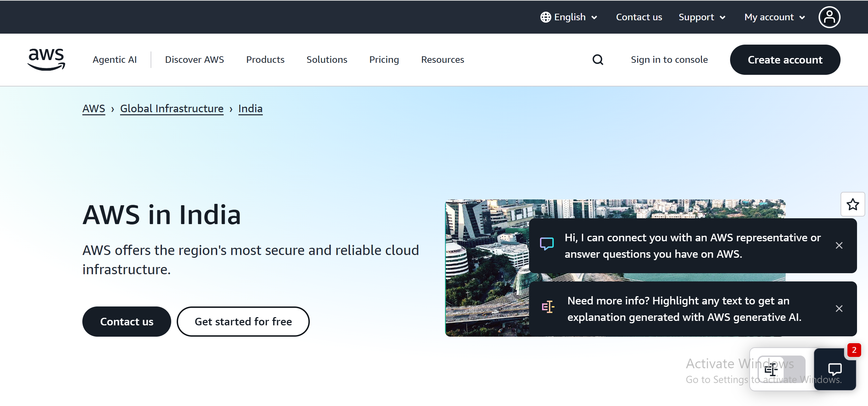Click Contact us in top bar
868x406 pixels.
639,17
